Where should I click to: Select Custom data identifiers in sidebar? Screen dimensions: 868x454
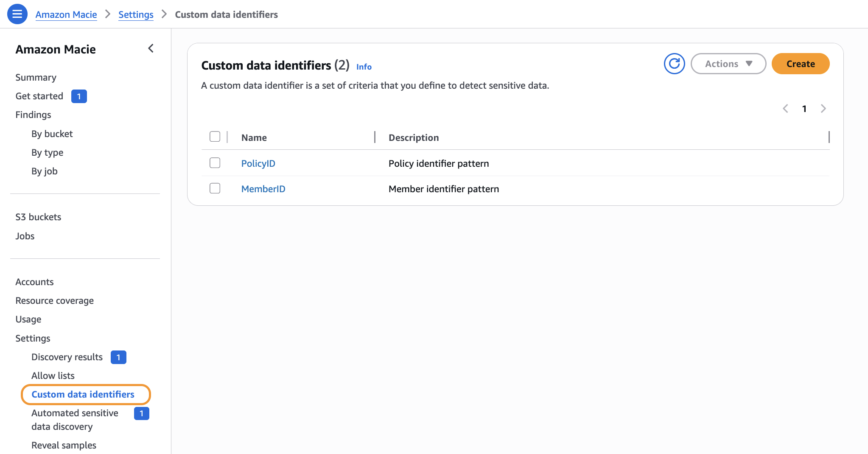pyautogui.click(x=83, y=394)
